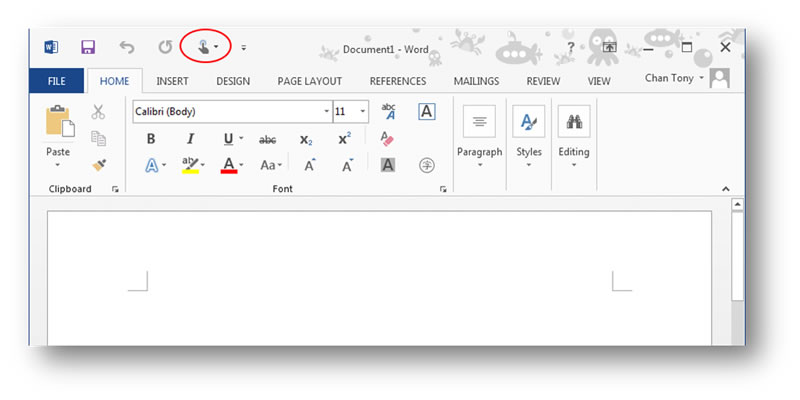Toggle Bold formatting
The height and width of the screenshot is (400, 800).
(x=151, y=139)
